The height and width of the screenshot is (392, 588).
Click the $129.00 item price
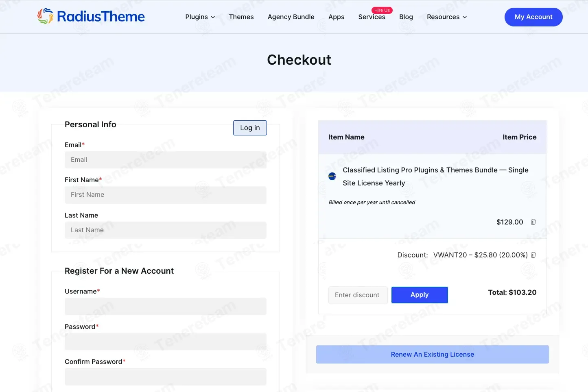pyautogui.click(x=509, y=222)
